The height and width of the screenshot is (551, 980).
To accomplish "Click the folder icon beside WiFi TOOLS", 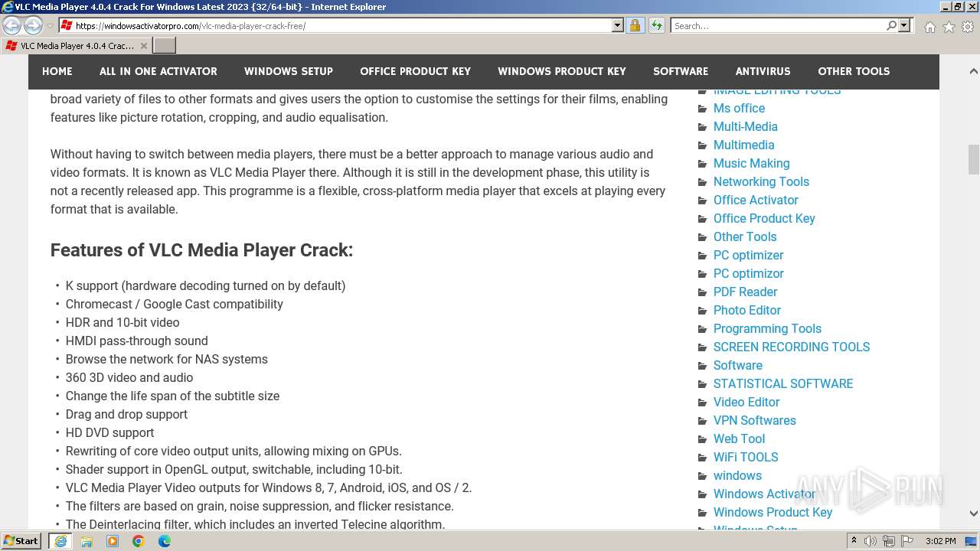I will tap(703, 458).
